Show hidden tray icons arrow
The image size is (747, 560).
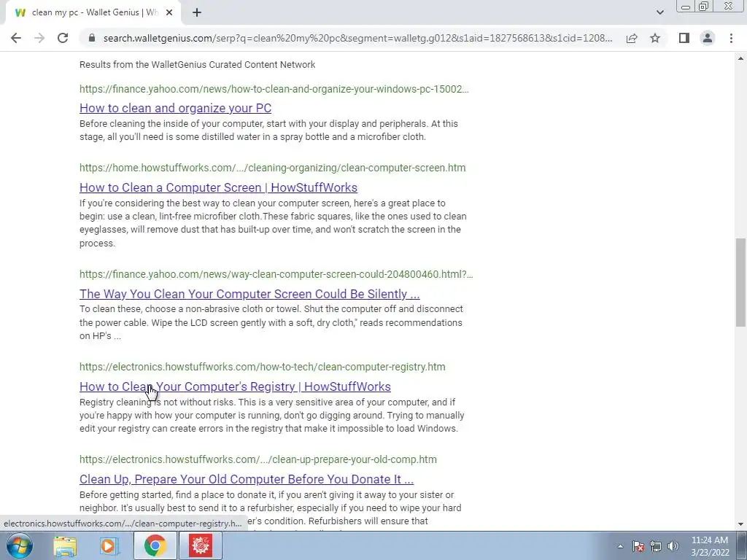[x=620, y=546]
